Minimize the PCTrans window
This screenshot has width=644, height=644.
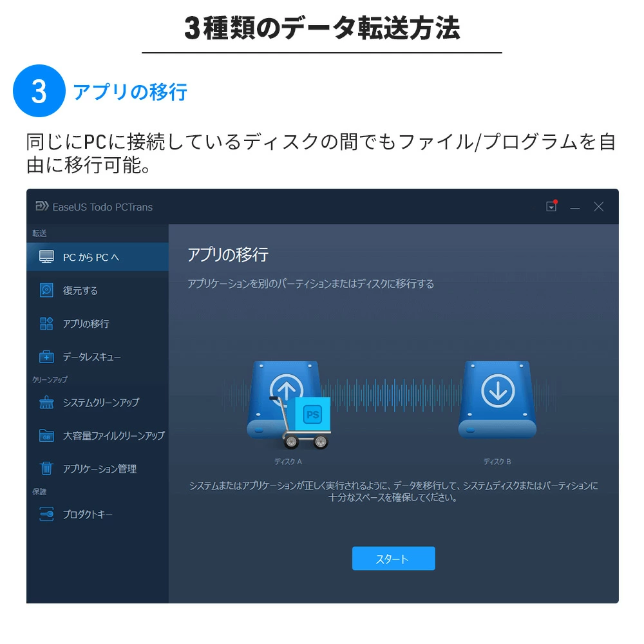tap(575, 207)
